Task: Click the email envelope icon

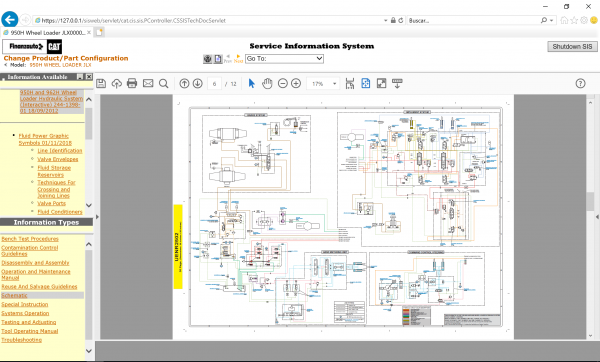Action: click(x=148, y=83)
